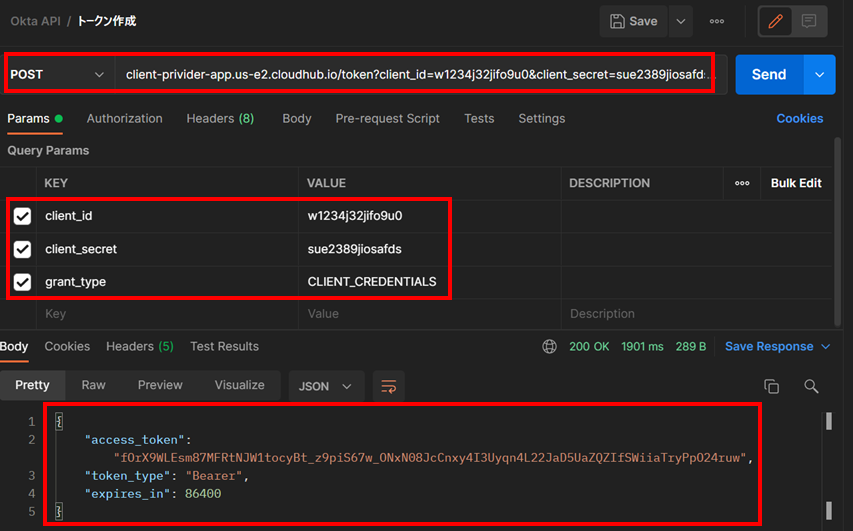853x531 pixels.
Task: Click the wrap lines icon in response
Action: pos(387,386)
